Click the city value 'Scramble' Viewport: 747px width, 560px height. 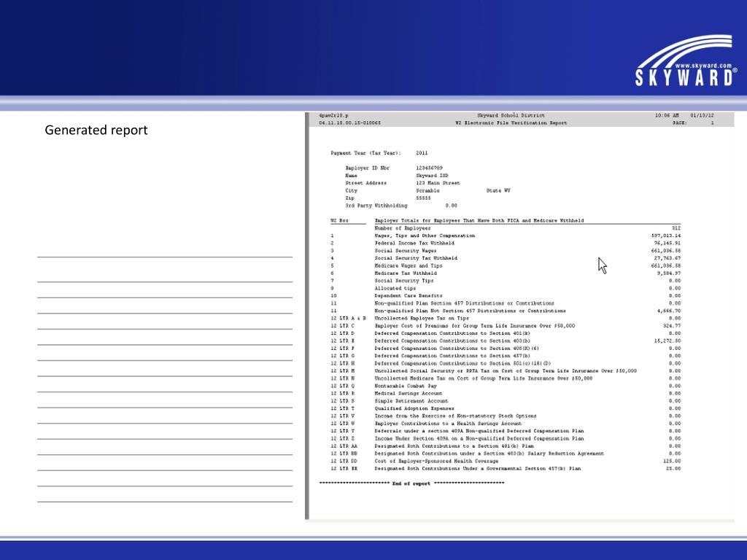point(427,190)
